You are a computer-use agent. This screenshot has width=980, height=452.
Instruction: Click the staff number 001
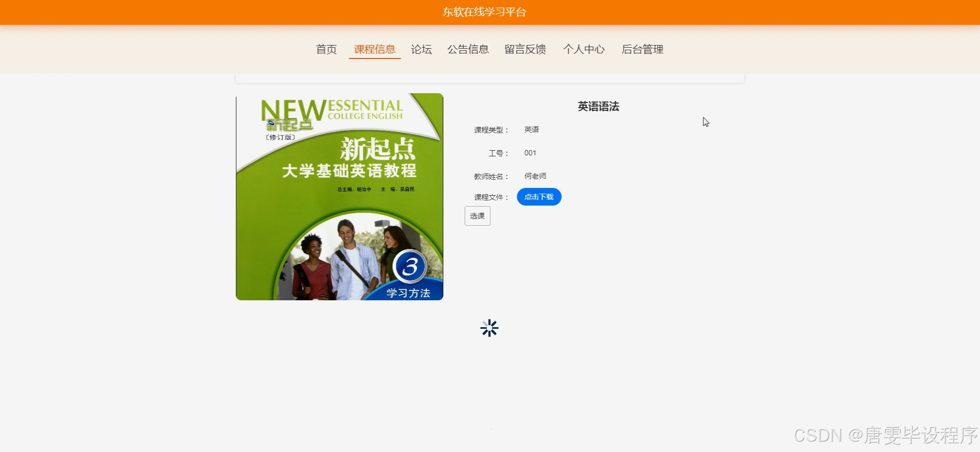tap(530, 153)
